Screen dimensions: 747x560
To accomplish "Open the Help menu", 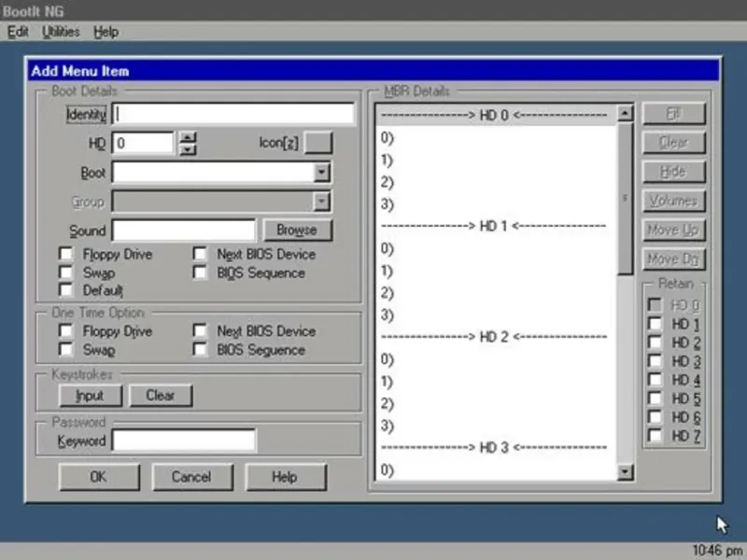I will click(106, 32).
